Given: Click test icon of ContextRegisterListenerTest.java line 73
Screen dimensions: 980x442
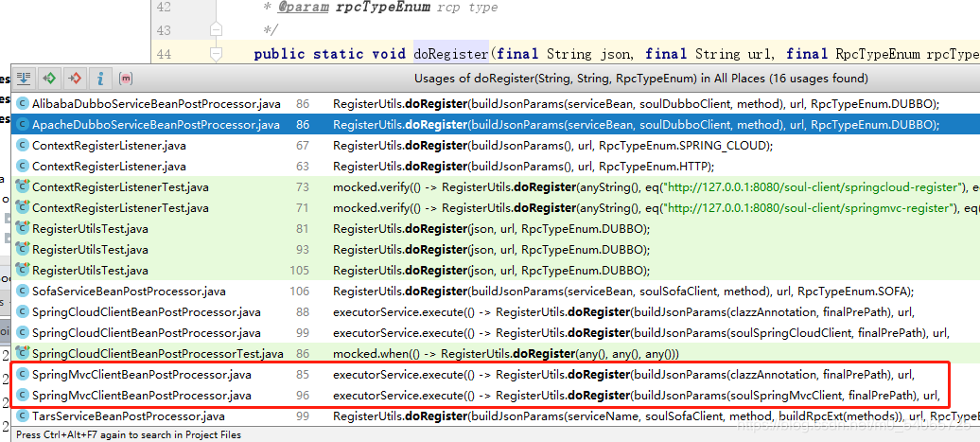Looking at the screenshot, I should (23, 187).
